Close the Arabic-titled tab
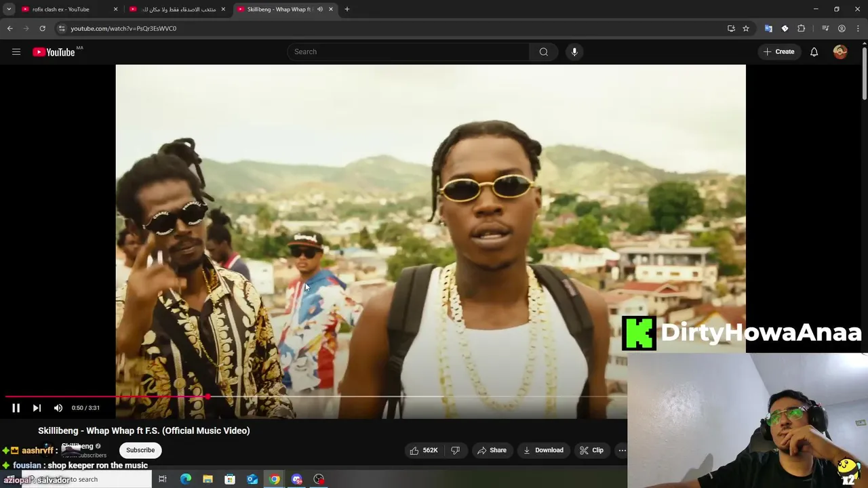 [x=223, y=9]
